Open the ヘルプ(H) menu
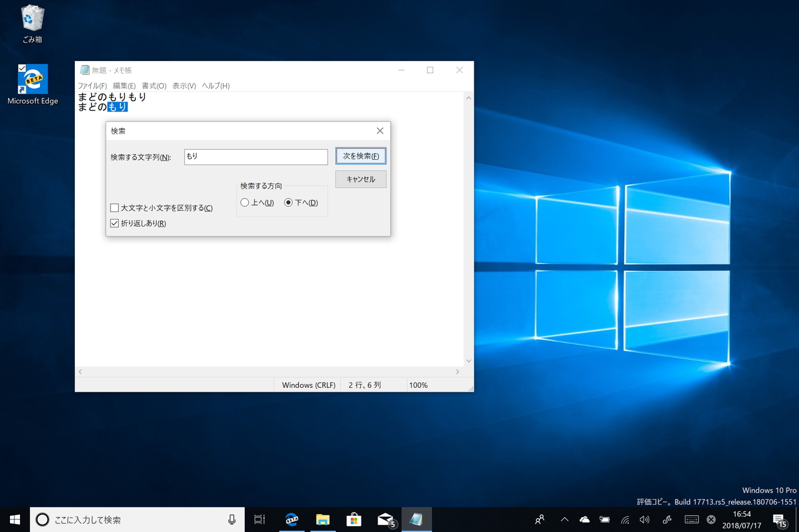The image size is (799, 532). [x=215, y=86]
